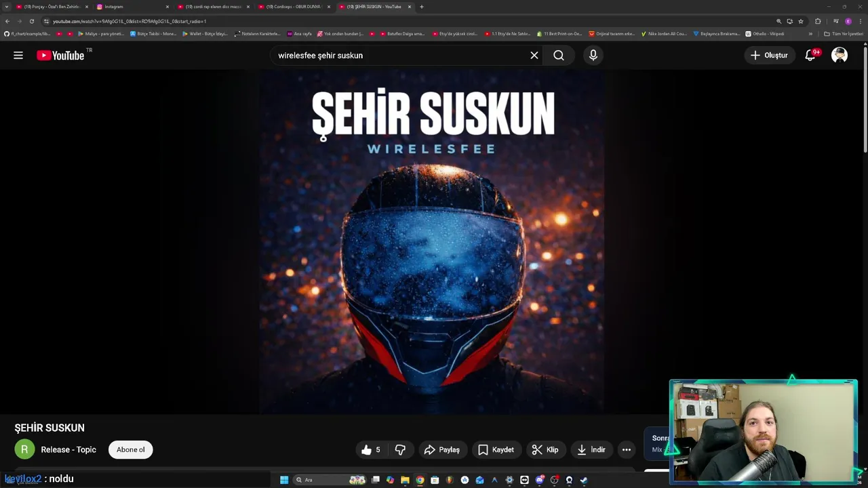Start voice search with the microphone

[593, 56]
